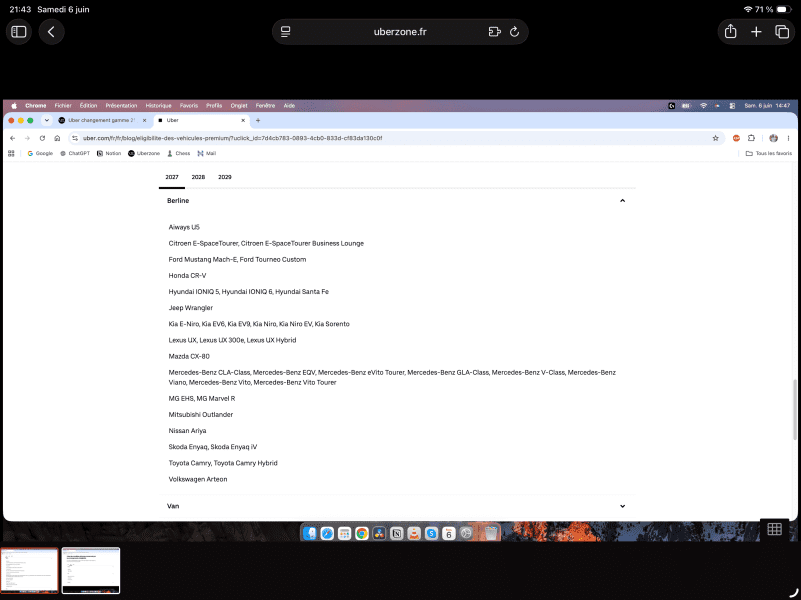This screenshot has height=600, width=801.
Task: Tap the Safari back arrow button
Action: pyautogui.click(x=51, y=32)
